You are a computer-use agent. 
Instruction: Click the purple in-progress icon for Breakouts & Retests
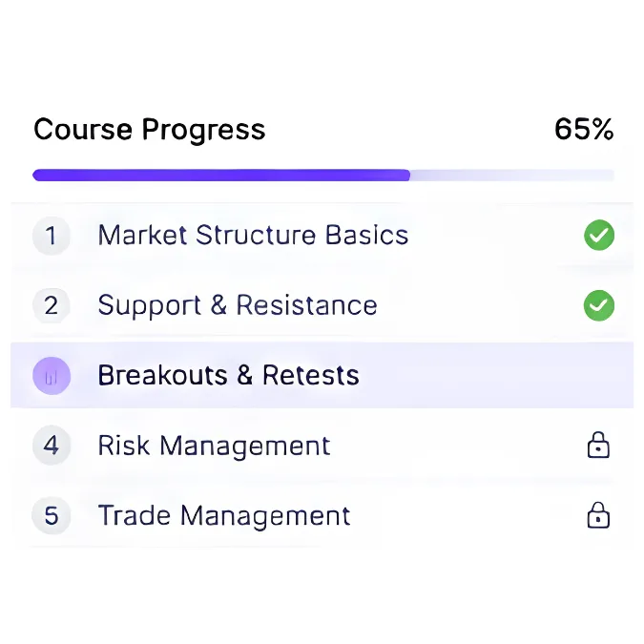click(x=52, y=376)
